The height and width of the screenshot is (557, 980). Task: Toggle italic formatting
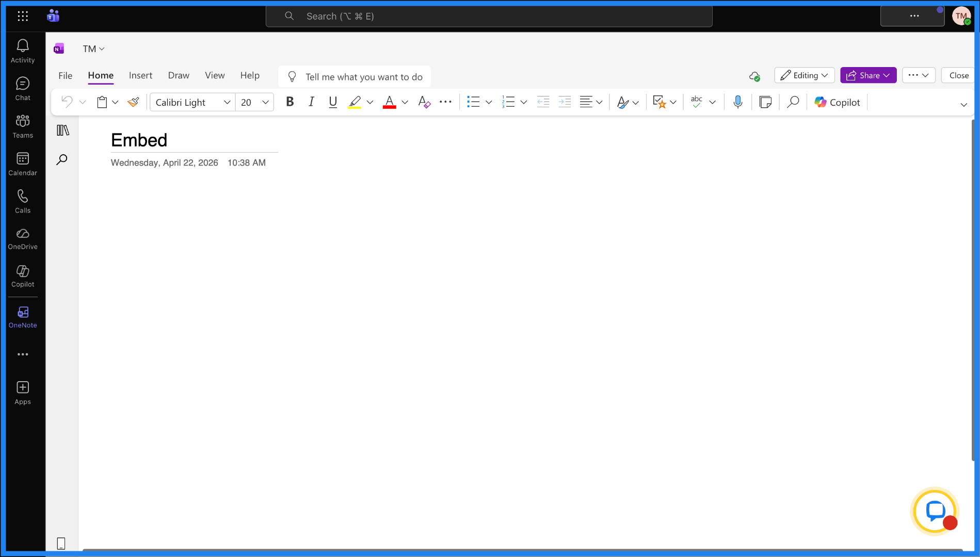coord(311,102)
